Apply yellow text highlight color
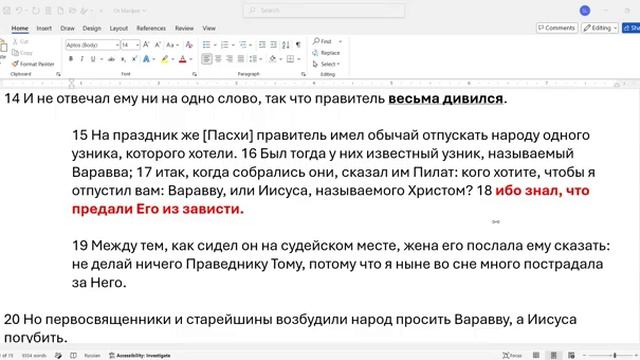Image resolution: width=640 pixels, height=360 pixels. pos(164,59)
